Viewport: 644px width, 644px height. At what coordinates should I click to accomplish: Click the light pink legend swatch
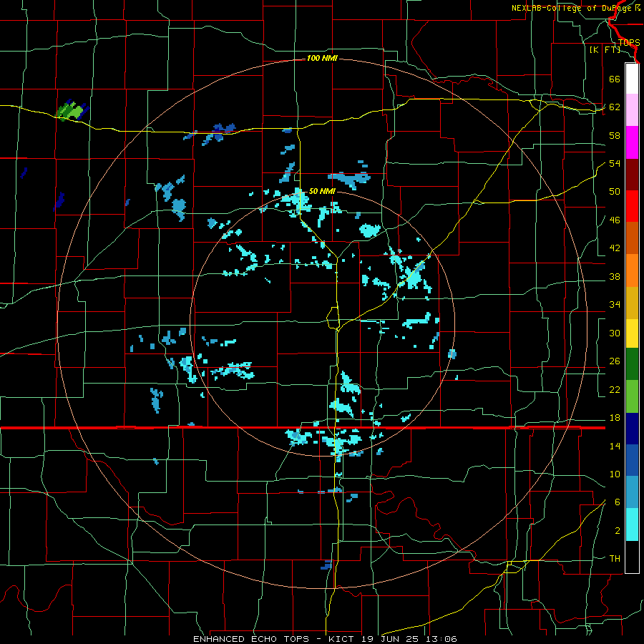(632, 110)
